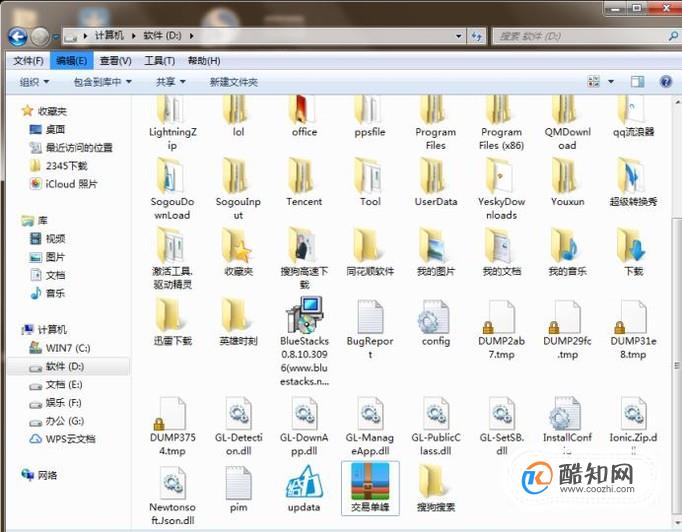Select WPS云文档 in the sidebar
682x532 pixels.
(x=63, y=439)
